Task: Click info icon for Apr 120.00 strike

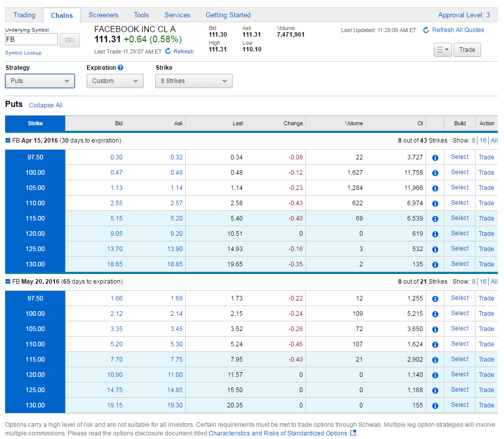Action: (435, 234)
